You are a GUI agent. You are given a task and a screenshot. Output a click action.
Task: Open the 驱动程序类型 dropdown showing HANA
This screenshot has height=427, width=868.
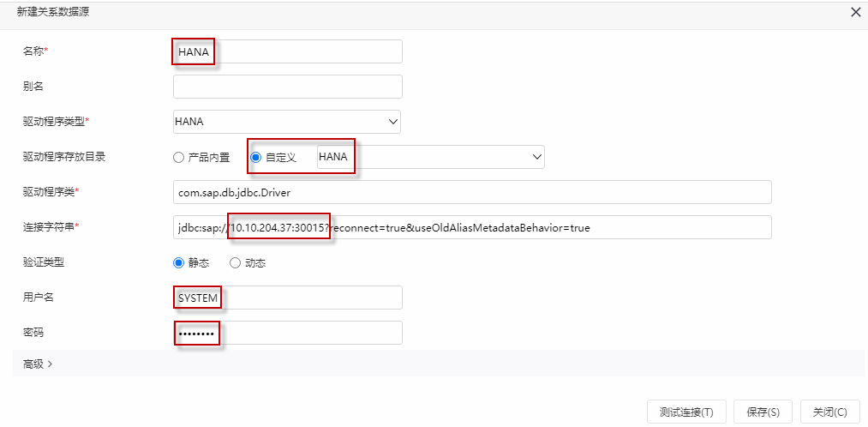[x=287, y=122]
